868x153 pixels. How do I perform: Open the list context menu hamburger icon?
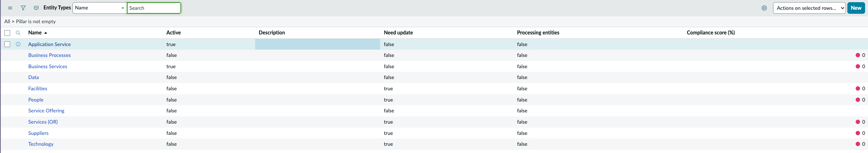pyautogui.click(x=10, y=8)
